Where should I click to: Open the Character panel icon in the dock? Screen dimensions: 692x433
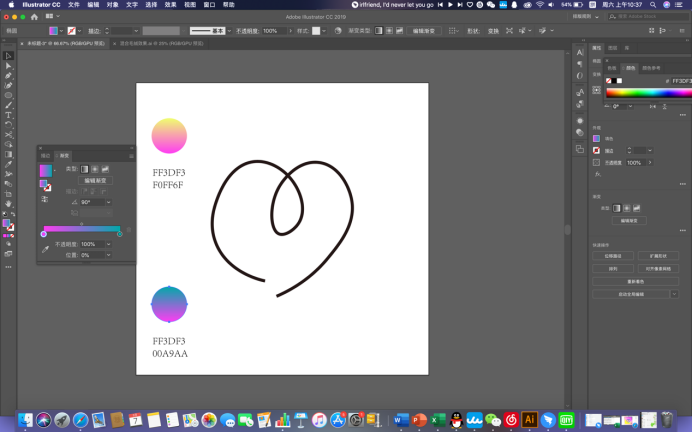[x=580, y=53]
